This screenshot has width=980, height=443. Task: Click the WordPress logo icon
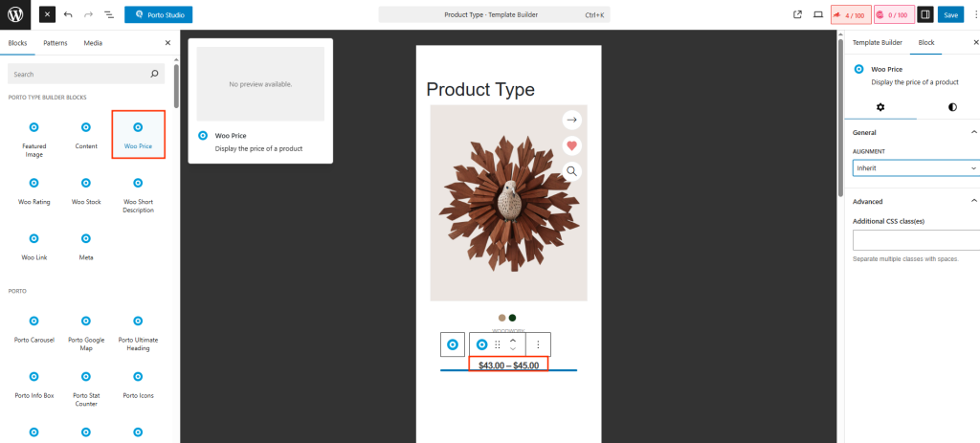(16, 14)
